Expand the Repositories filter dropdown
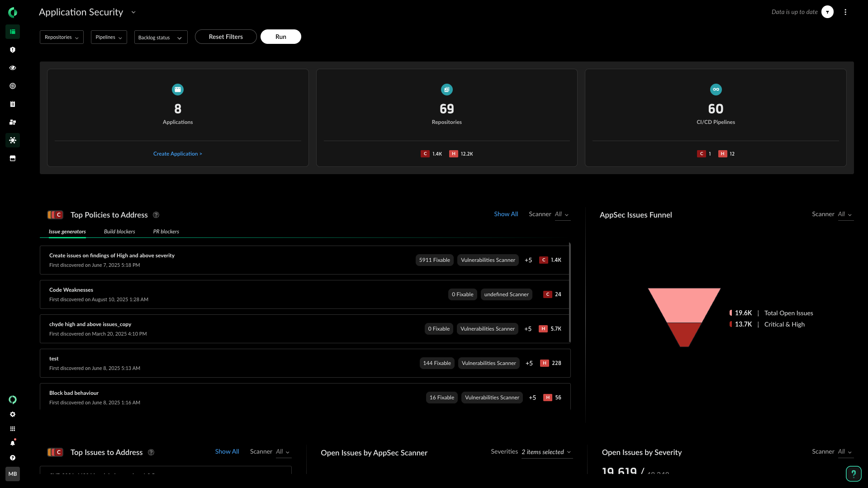Image resolution: width=868 pixels, height=488 pixels. coord(62,37)
